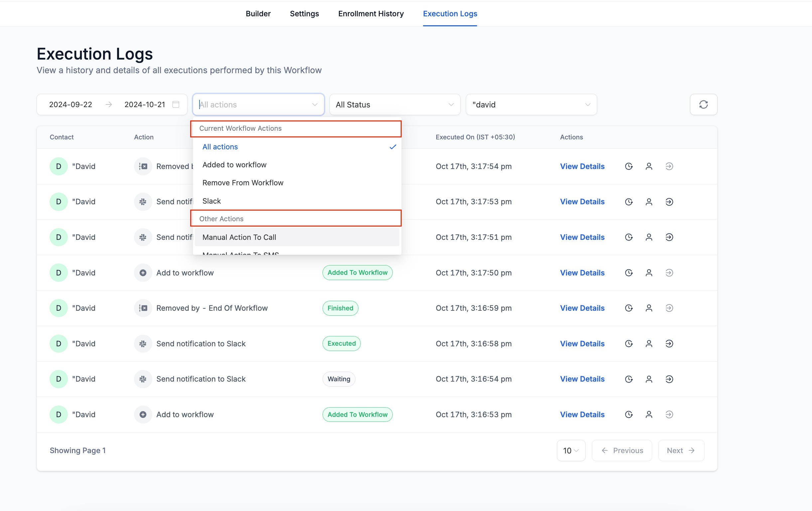The height and width of the screenshot is (511, 812).
Task: Expand the "david contact filter dropdown
Action: (x=531, y=104)
